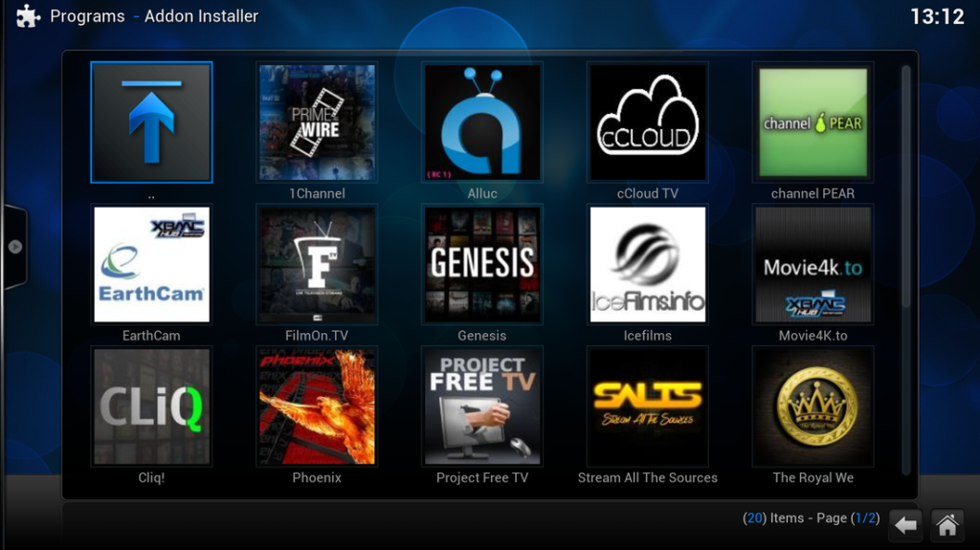The image size is (980, 550).
Task: Expand the left side options panel
Action: [14, 246]
